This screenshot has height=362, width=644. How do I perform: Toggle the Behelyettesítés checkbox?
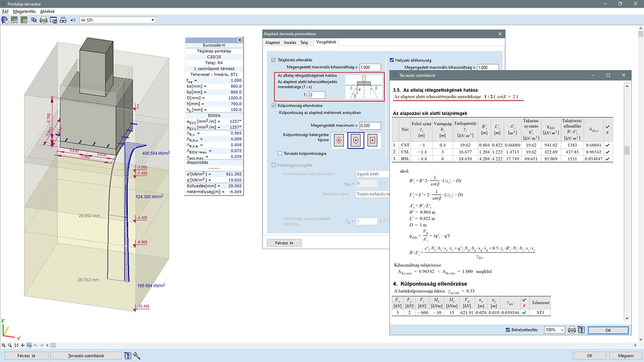click(x=509, y=330)
